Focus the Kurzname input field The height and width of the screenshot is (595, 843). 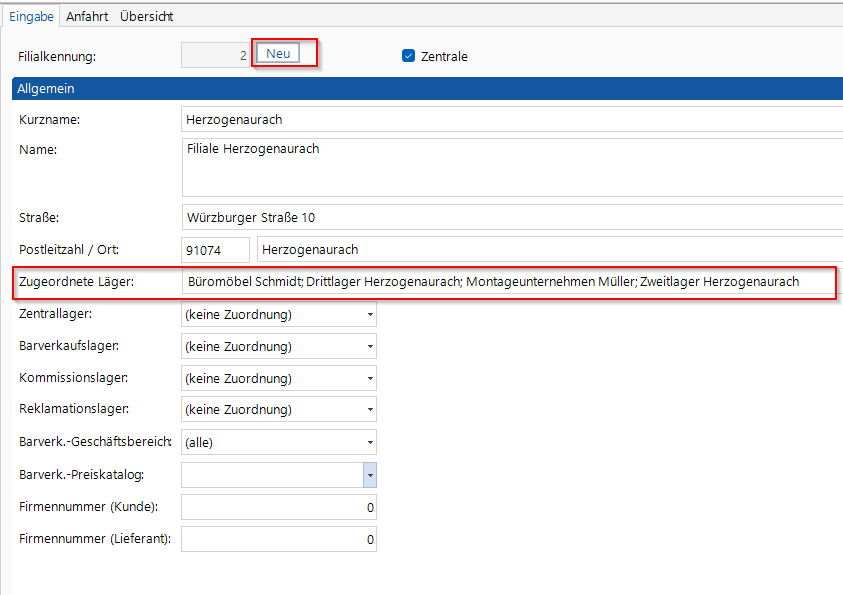point(510,119)
